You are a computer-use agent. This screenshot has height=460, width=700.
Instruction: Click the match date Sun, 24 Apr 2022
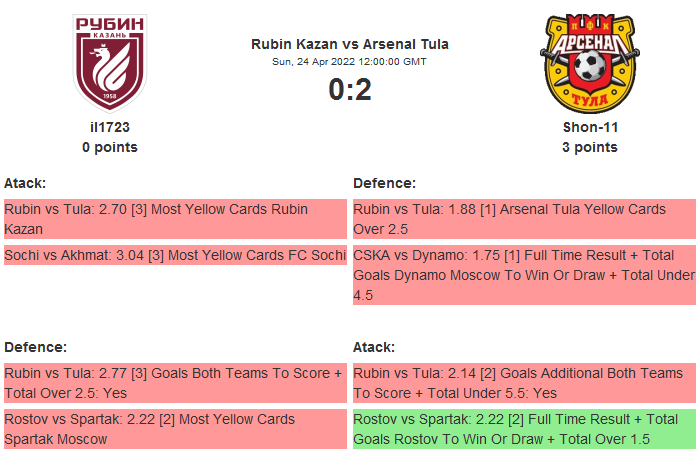tap(350, 62)
